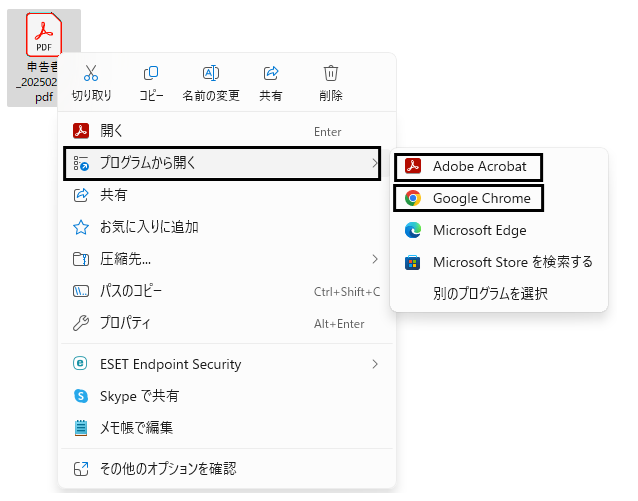This screenshot has height=501, width=638.
Task: Click the zip folder icon for 圧縮先
Action: point(81,259)
